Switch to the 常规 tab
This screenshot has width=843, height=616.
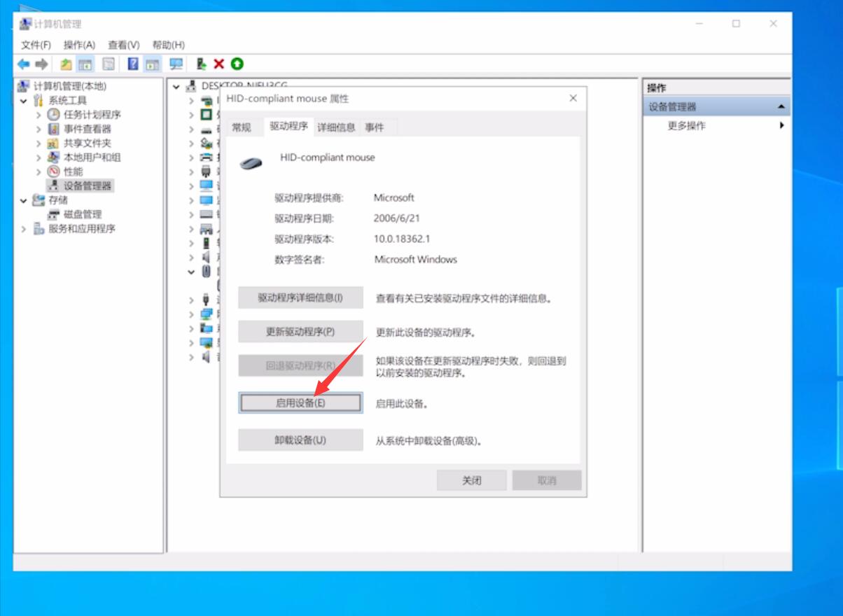pos(242,127)
